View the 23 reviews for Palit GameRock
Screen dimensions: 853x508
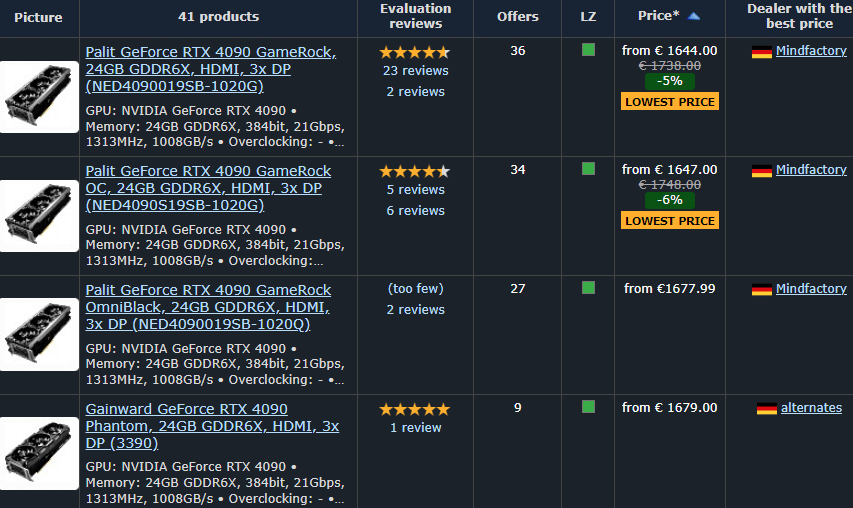pos(416,71)
